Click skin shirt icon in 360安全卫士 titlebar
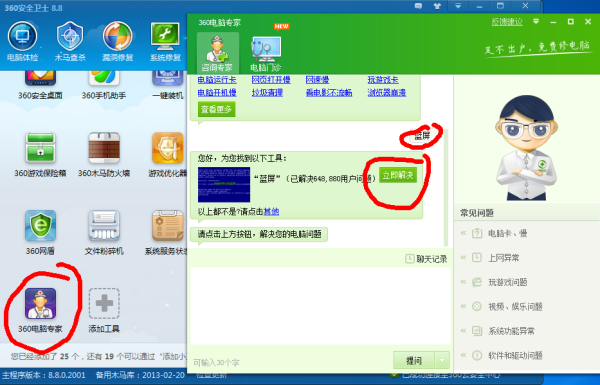Viewport: 600px width, 385px height. tap(437, 6)
